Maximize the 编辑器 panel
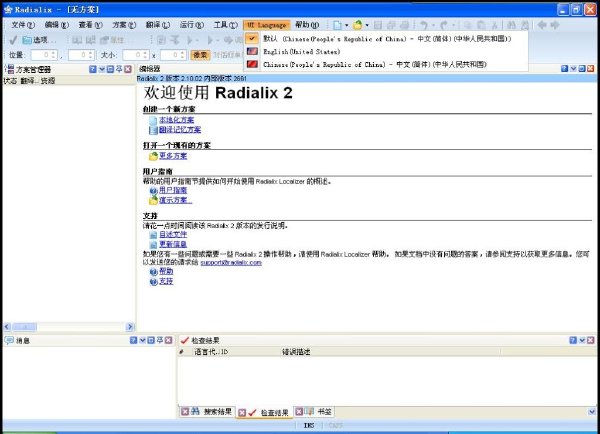This screenshot has width=600, height=434. click(582, 69)
